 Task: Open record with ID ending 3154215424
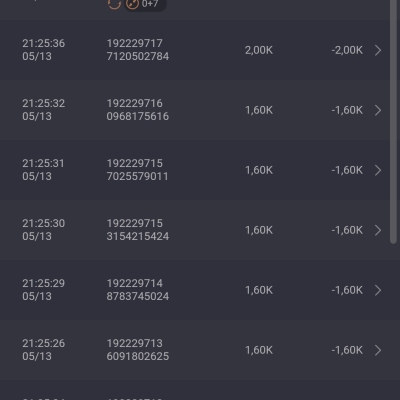point(138,230)
